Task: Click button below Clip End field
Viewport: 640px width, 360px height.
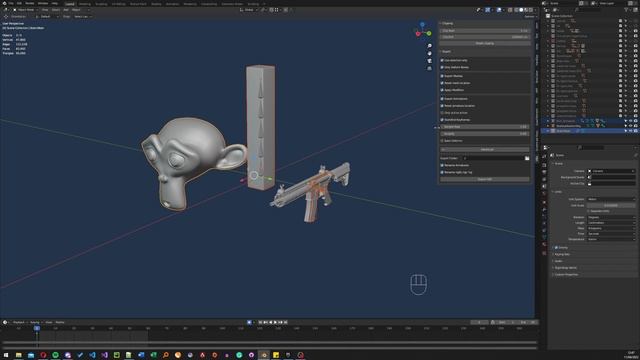Action: (x=485, y=43)
